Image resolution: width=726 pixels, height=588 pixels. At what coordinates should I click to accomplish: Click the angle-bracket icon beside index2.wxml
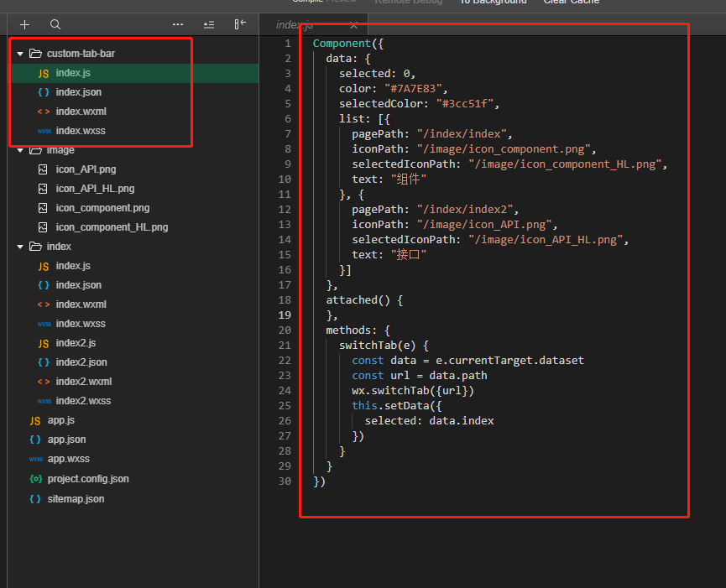pos(44,382)
